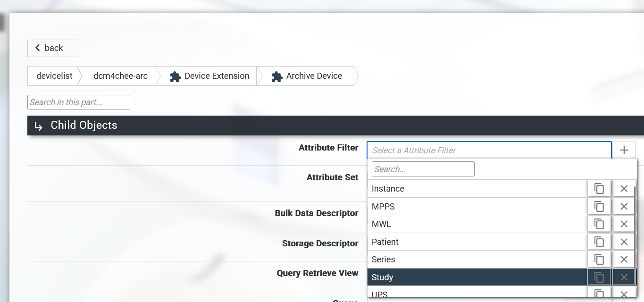Viewport: 644px width, 302px height.
Task: Delete the Study attribute filter
Action: coord(624,277)
